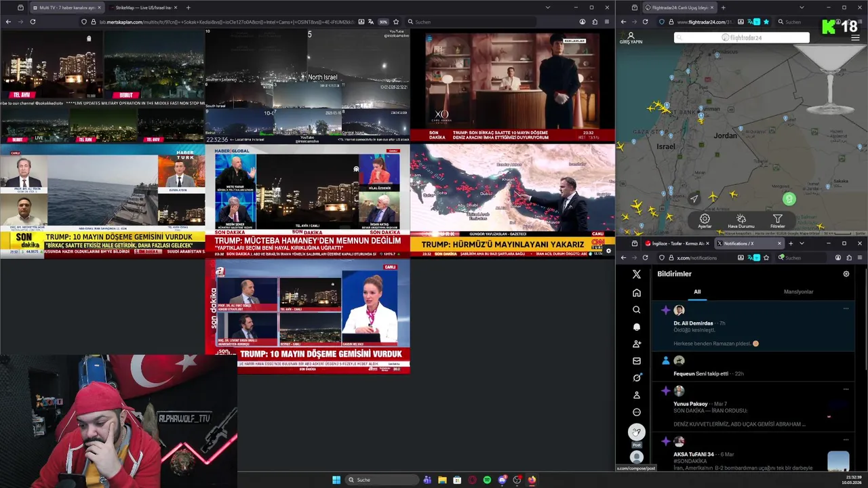Click the X logo in the sidebar
The width and height of the screenshot is (868, 488).
pyautogui.click(x=636, y=274)
